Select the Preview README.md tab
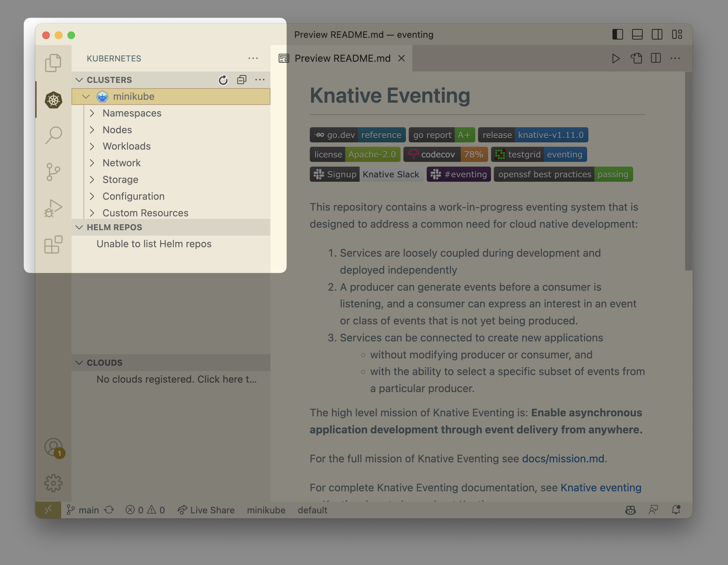This screenshot has width=728, height=565. point(342,58)
